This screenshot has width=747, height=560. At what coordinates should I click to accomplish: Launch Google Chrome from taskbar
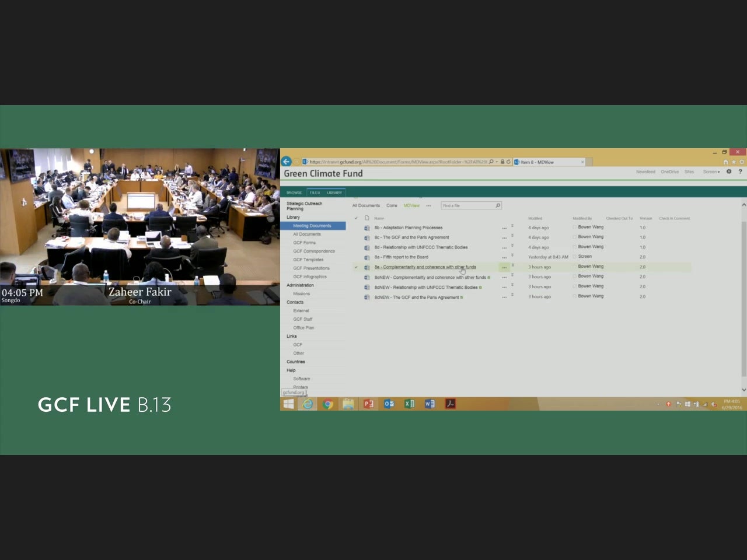coord(328,404)
